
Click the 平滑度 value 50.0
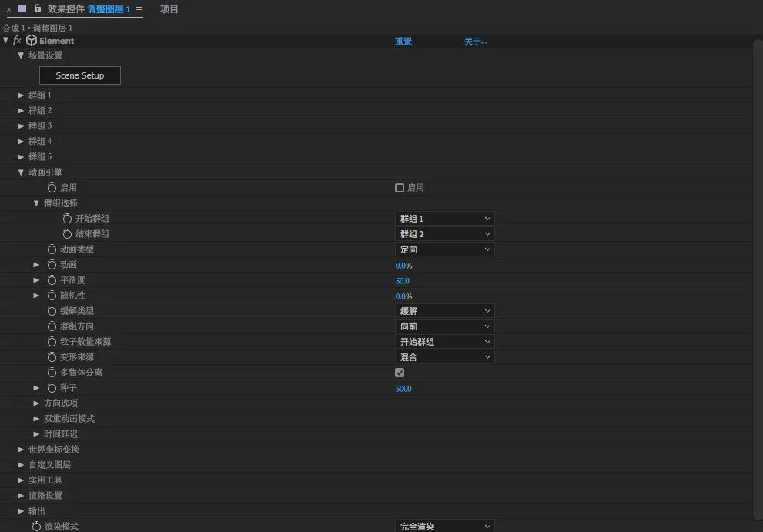[x=403, y=281]
